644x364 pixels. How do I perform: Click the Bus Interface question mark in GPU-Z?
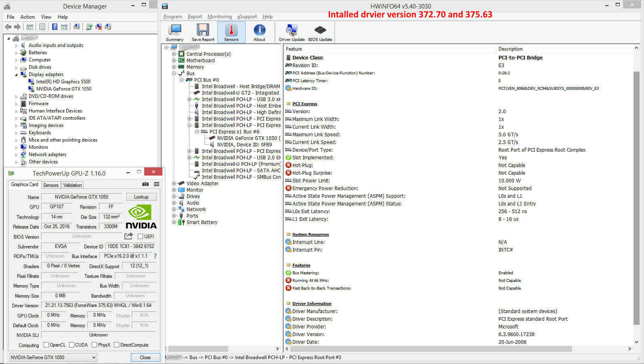[155, 256]
